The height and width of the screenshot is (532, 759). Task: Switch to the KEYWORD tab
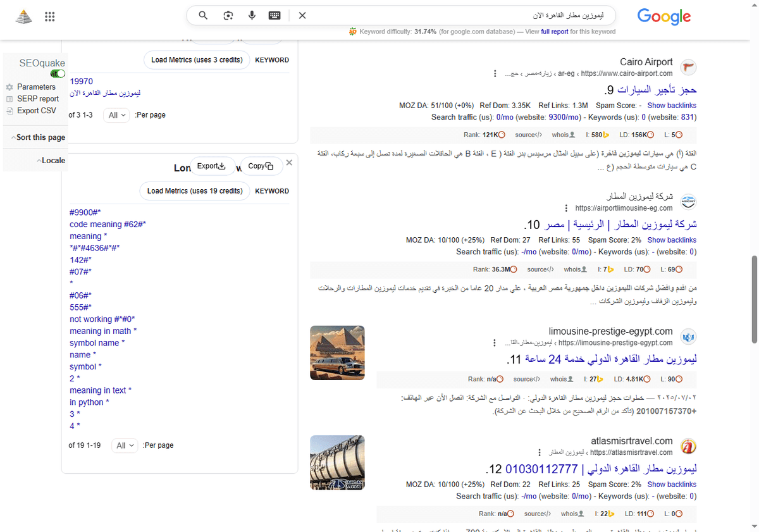click(x=272, y=59)
